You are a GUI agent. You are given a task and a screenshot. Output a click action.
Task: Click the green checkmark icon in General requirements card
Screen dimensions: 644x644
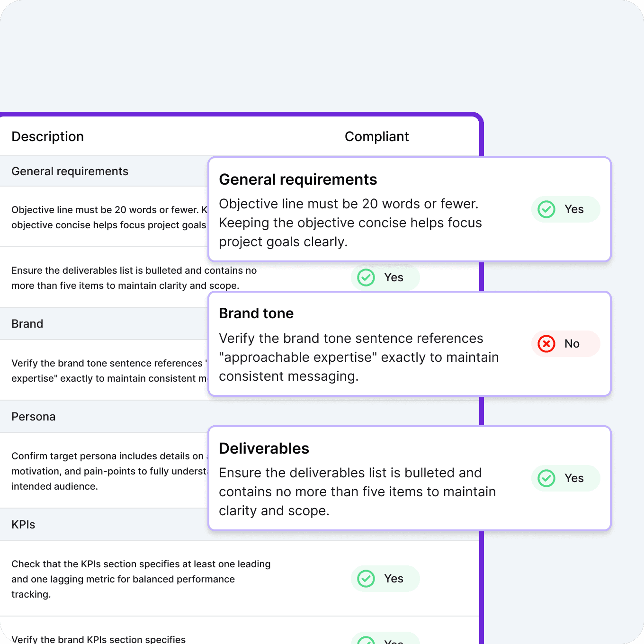click(546, 209)
